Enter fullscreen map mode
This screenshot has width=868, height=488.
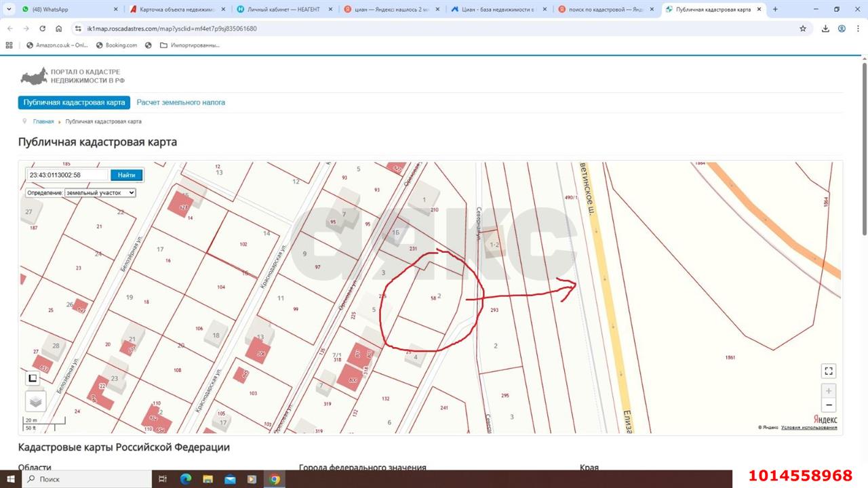[x=828, y=371]
